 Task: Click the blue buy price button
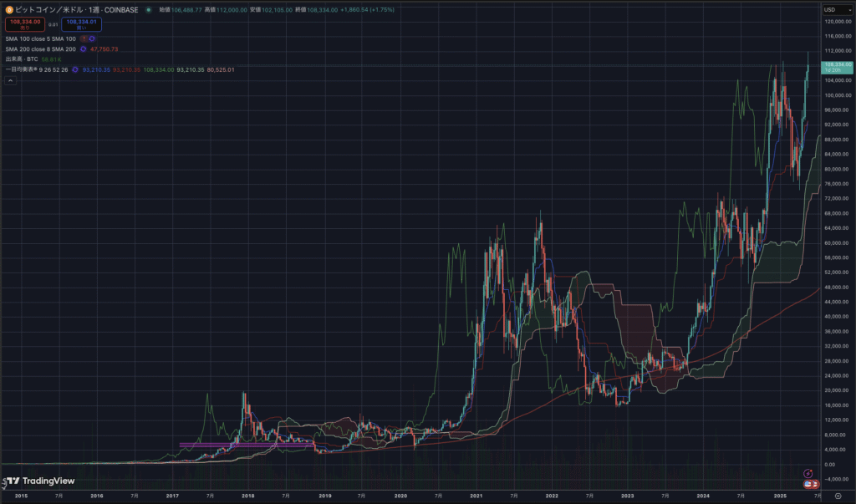(x=81, y=24)
